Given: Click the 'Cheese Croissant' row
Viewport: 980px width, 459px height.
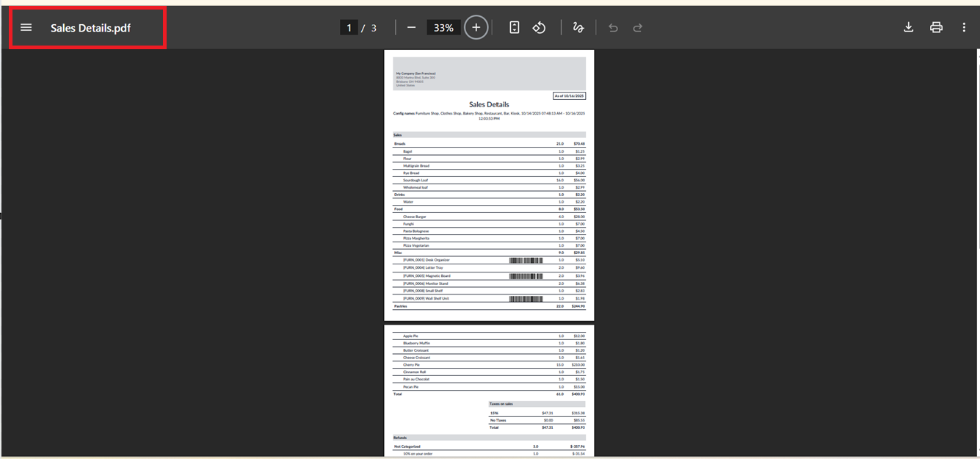Looking at the screenshot, I should [489, 358].
